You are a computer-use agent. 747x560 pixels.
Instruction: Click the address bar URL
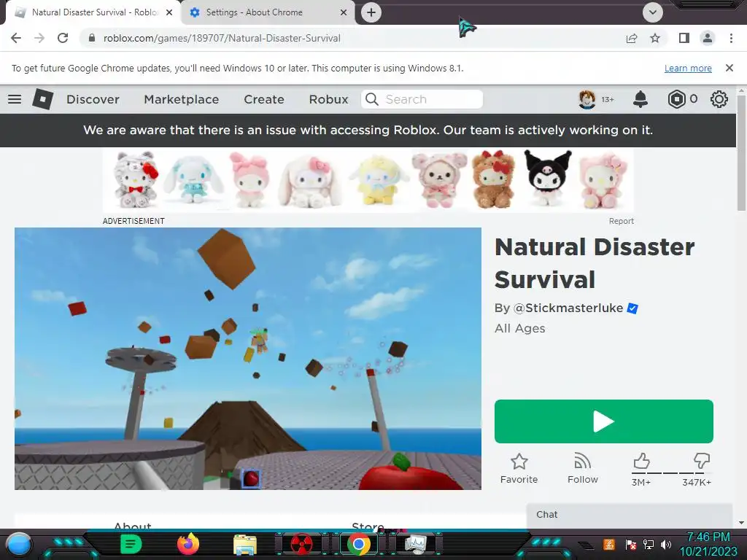(222, 38)
